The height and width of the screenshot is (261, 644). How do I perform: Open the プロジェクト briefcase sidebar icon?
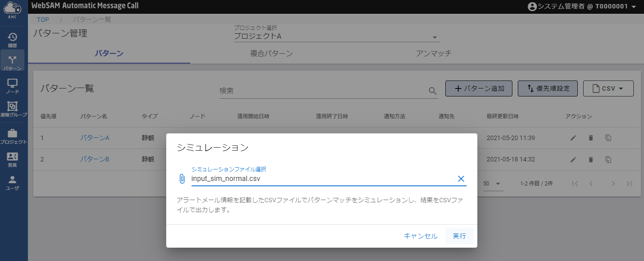12,136
